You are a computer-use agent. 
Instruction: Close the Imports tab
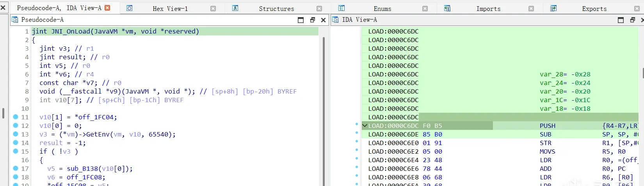coord(531,9)
